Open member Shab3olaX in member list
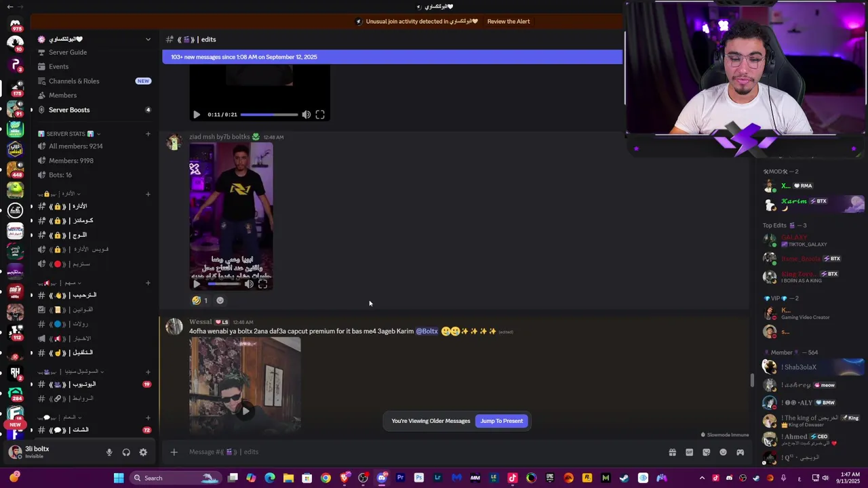Screen dimensions: 868x488 point(812,367)
